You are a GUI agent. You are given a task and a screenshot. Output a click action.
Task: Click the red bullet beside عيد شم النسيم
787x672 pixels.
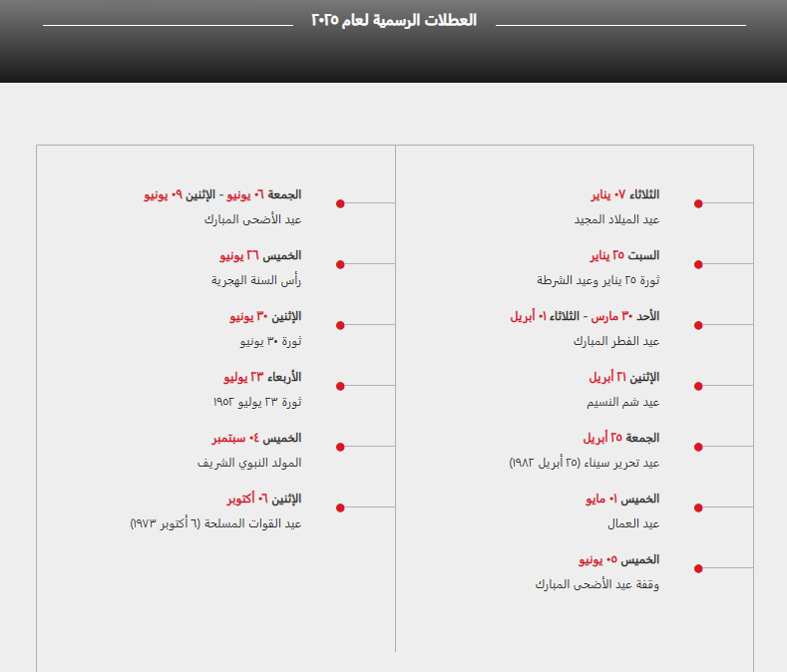point(698,386)
